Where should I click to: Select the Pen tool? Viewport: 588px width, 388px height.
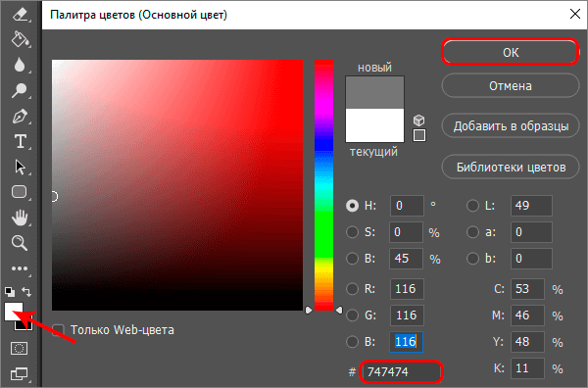click(x=20, y=117)
